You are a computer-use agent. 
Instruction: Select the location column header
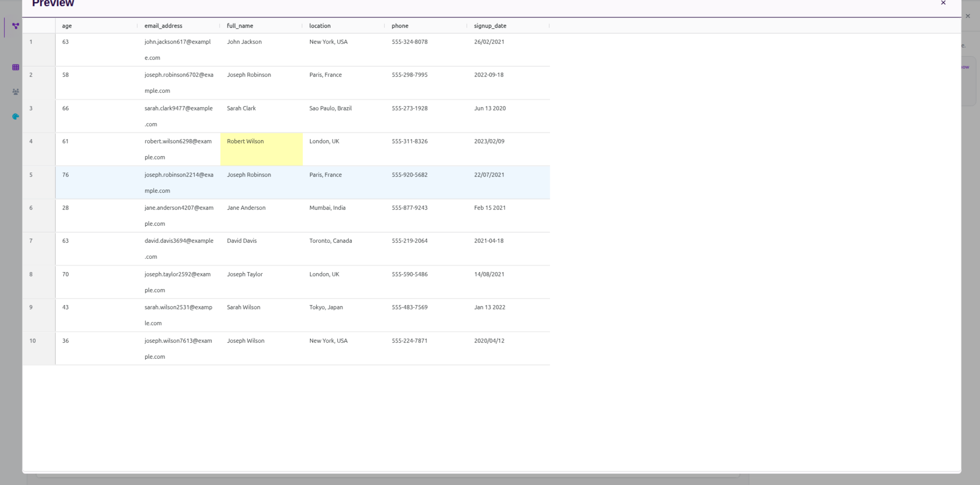[x=344, y=26]
